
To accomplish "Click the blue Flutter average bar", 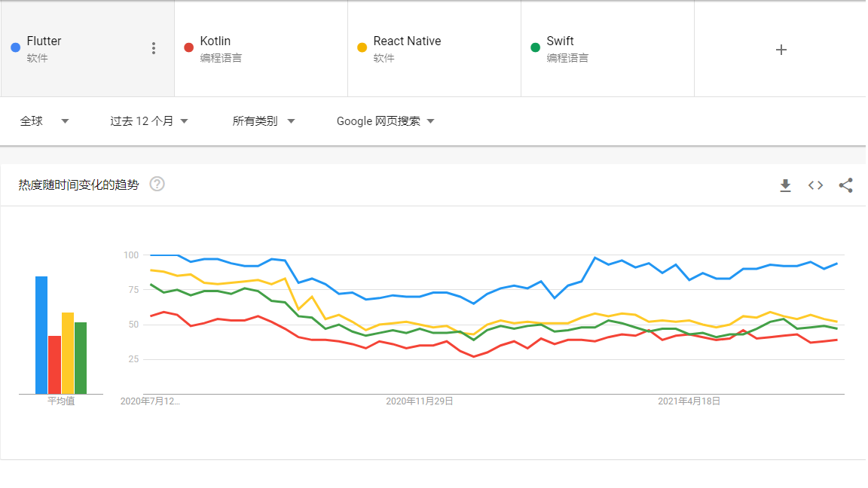I will coord(41,335).
